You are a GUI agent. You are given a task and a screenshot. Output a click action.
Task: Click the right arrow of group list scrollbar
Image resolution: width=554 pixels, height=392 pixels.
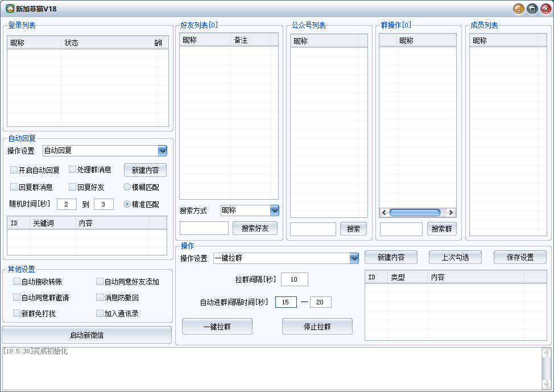451,212
